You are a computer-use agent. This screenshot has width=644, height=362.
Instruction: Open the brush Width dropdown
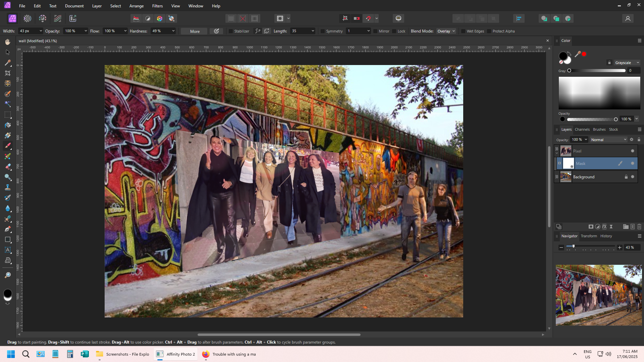pyautogui.click(x=41, y=31)
